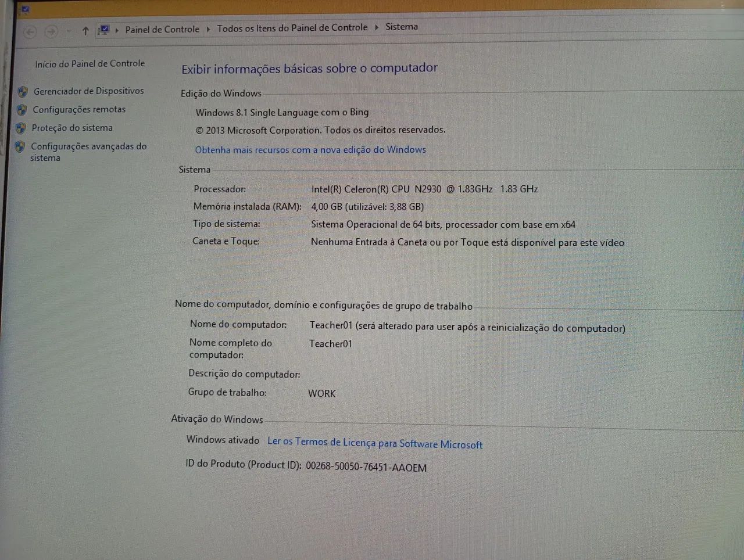Go back with the Back arrow
The width and height of the screenshot is (744, 560).
pos(30,32)
